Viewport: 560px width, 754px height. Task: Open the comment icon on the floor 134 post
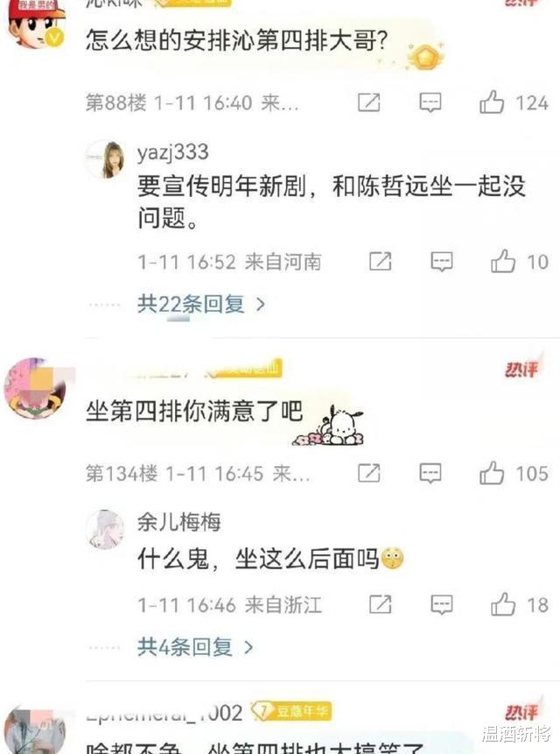pyautogui.click(x=430, y=473)
